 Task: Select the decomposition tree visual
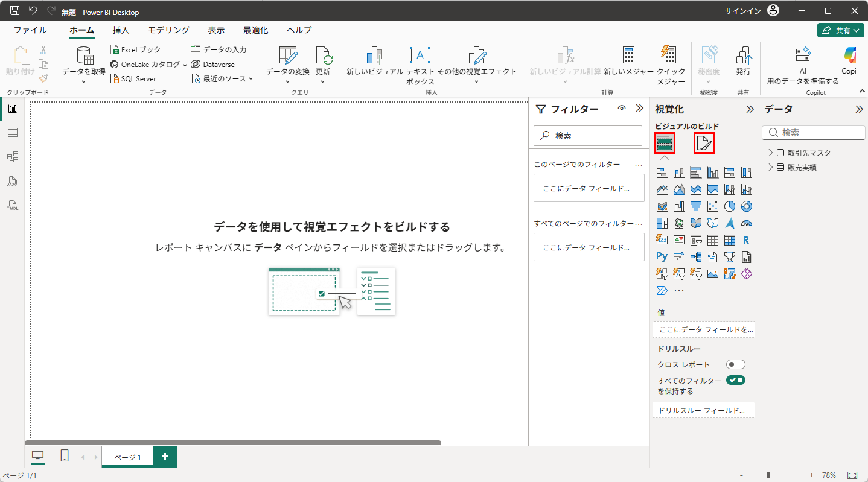(696, 257)
